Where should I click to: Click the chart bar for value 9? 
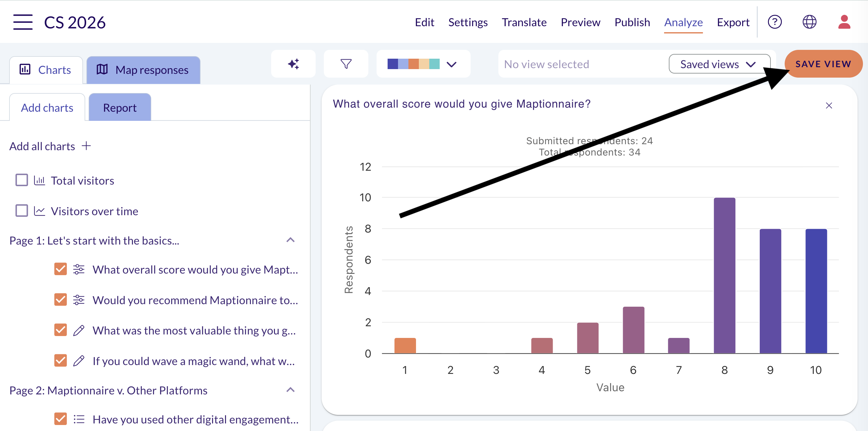point(770,291)
